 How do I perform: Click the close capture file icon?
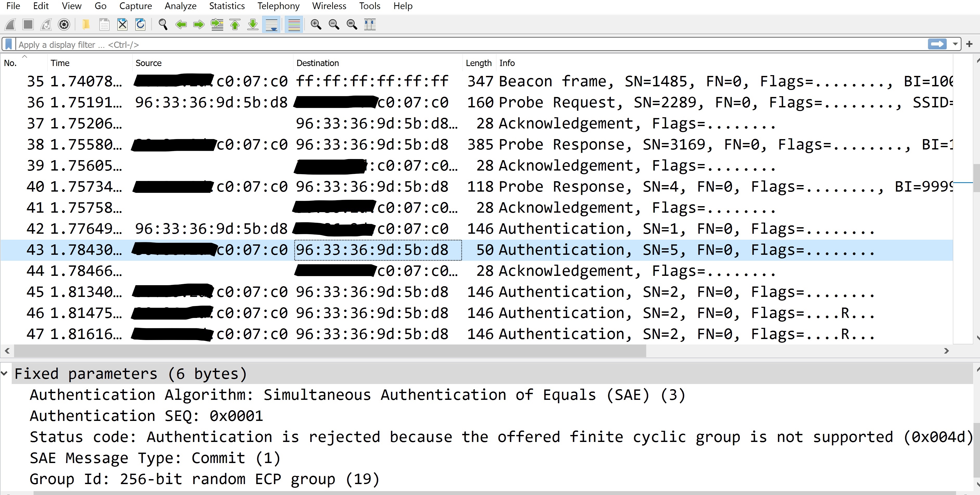[122, 25]
